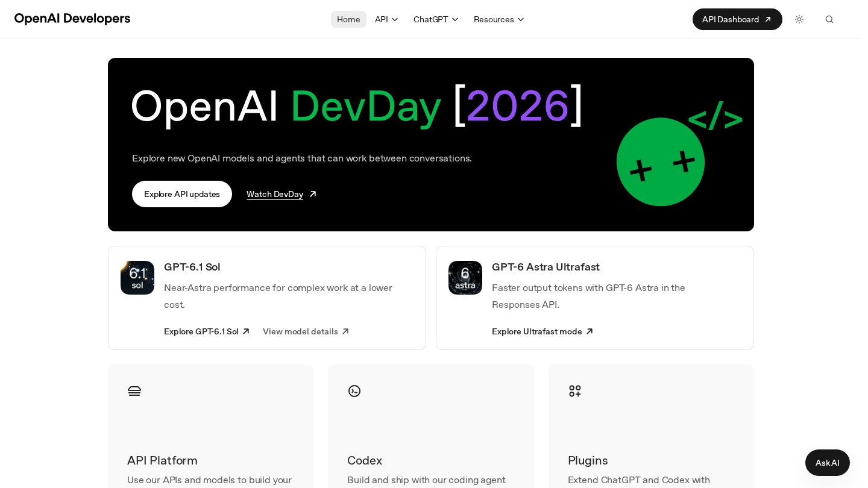Click the Explore API updates button
The image size is (868, 488).
point(182,194)
